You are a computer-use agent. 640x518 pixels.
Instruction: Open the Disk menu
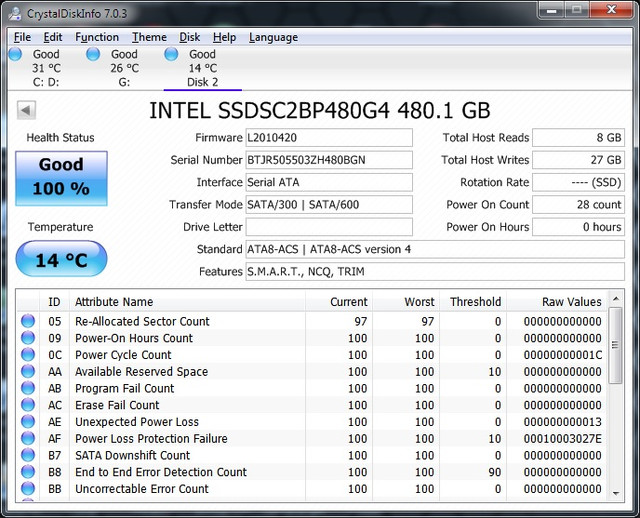(190, 37)
